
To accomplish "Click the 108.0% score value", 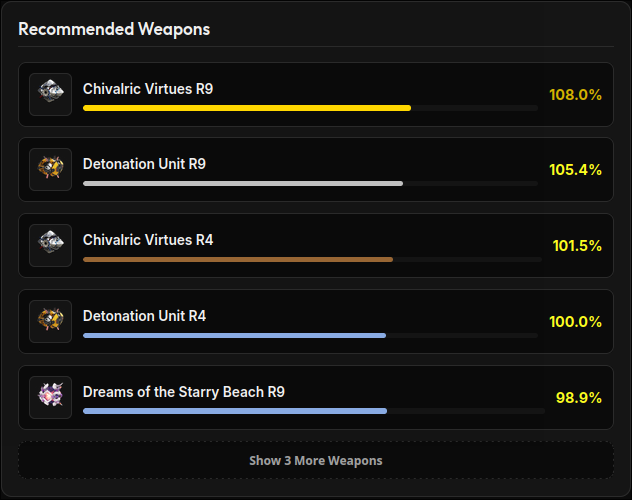I will pos(575,95).
